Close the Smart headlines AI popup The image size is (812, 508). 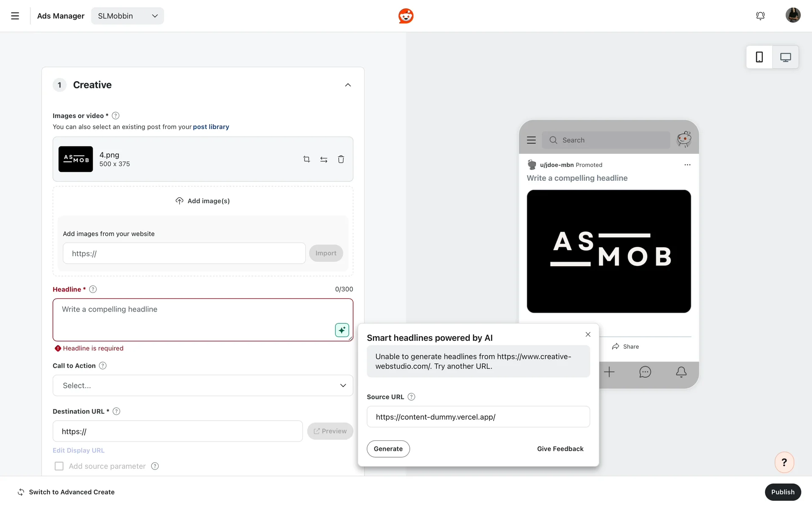tap(588, 334)
